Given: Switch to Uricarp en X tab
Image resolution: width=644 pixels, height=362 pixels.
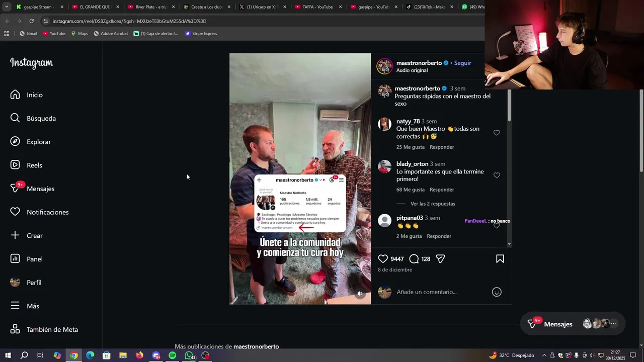Looking at the screenshot, I should (263, 7).
